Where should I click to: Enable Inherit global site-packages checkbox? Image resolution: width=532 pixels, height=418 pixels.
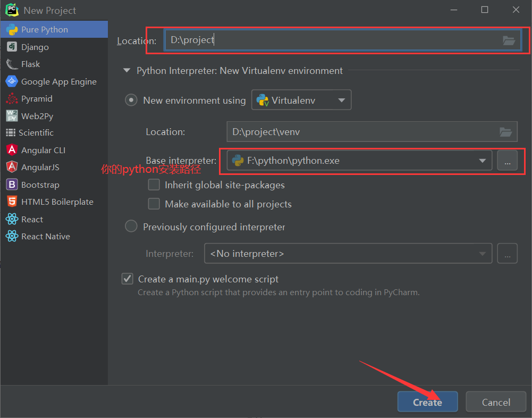154,185
